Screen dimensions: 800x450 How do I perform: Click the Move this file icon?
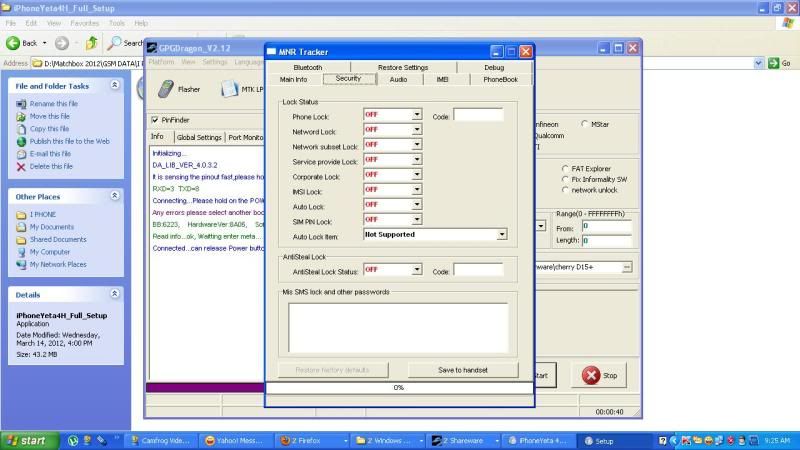point(21,116)
